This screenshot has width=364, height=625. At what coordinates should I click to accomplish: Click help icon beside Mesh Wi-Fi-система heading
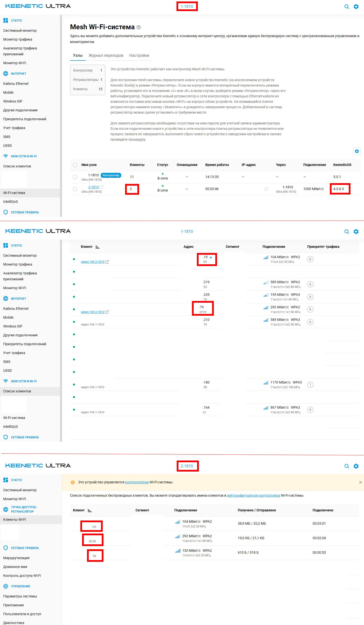(139, 27)
